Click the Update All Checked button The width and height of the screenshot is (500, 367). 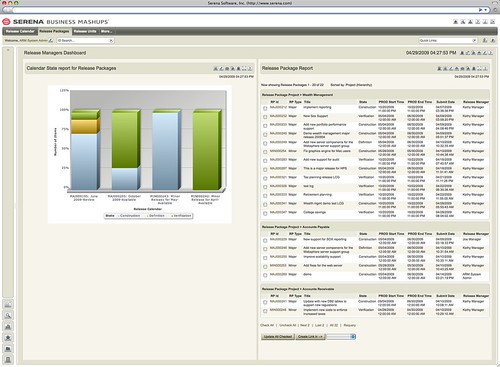point(278,337)
